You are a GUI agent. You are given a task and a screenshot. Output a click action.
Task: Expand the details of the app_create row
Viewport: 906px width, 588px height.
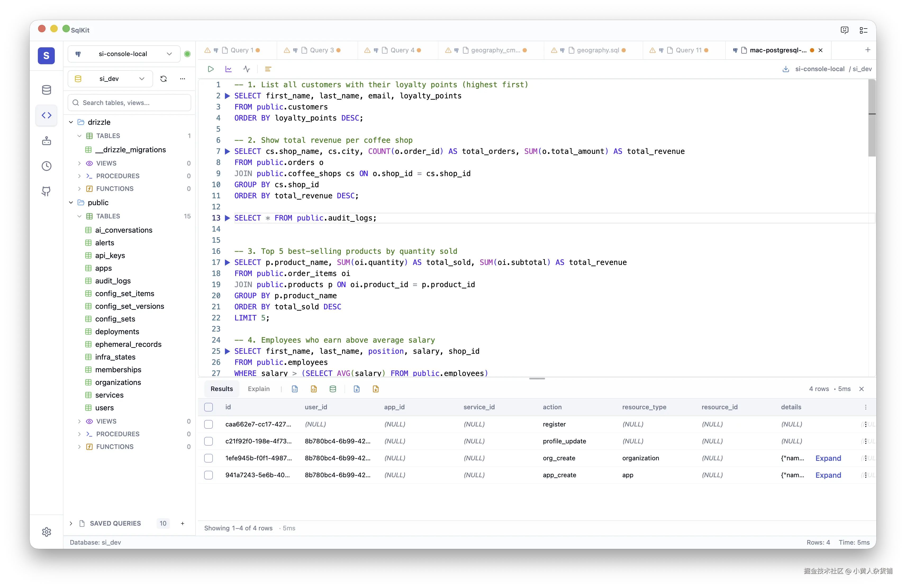click(x=828, y=475)
